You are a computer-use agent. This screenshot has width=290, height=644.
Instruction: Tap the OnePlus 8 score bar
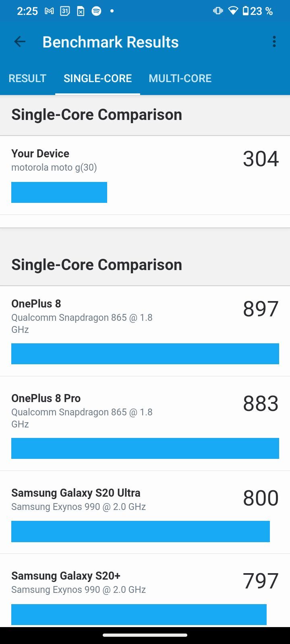point(145,354)
